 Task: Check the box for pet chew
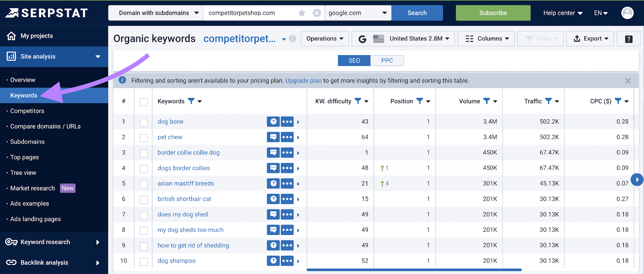click(x=144, y=138)
